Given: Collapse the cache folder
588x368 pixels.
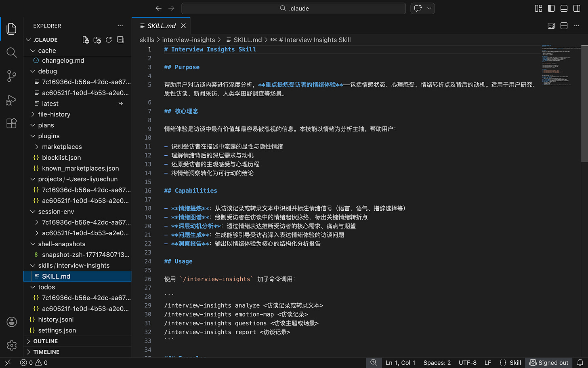Looking at the screenshot, I should [33, 51].
